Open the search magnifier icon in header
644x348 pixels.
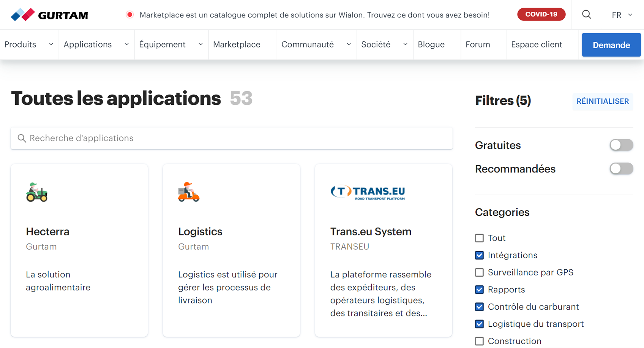(x=586, y=14)
